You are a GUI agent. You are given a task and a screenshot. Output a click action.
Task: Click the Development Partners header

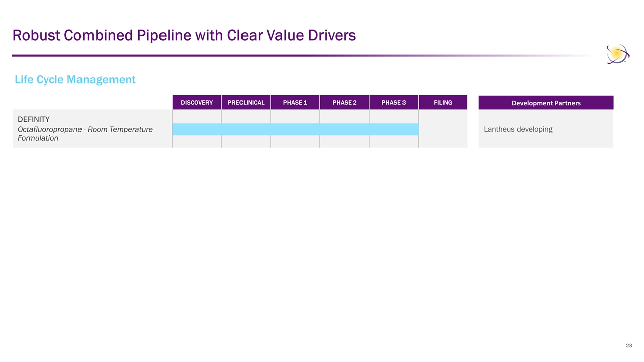546,103
